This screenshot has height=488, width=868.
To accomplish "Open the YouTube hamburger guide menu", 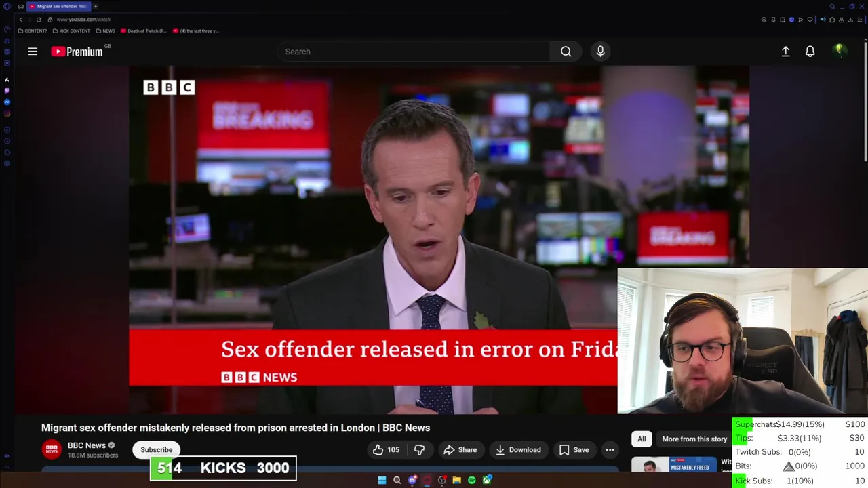I will (x=33, y=52).
